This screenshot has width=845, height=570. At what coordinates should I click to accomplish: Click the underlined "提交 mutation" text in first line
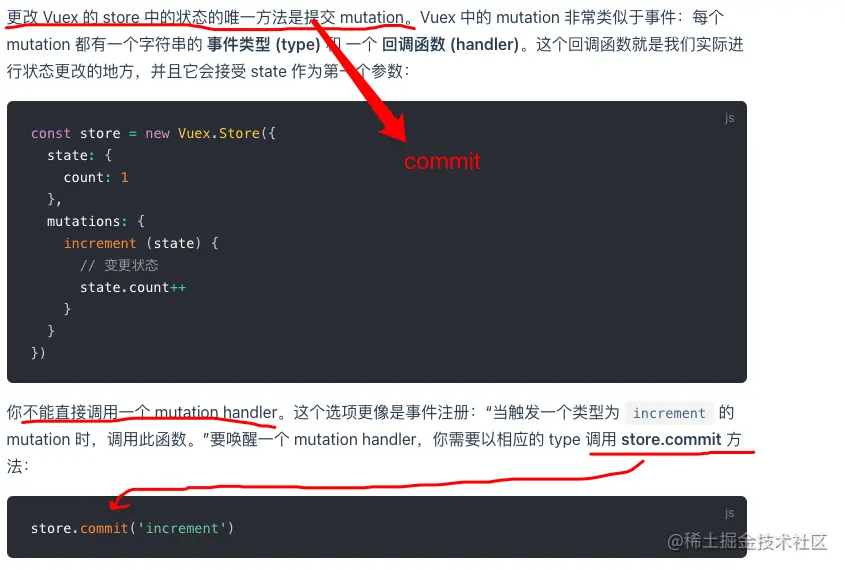(354, 18)
